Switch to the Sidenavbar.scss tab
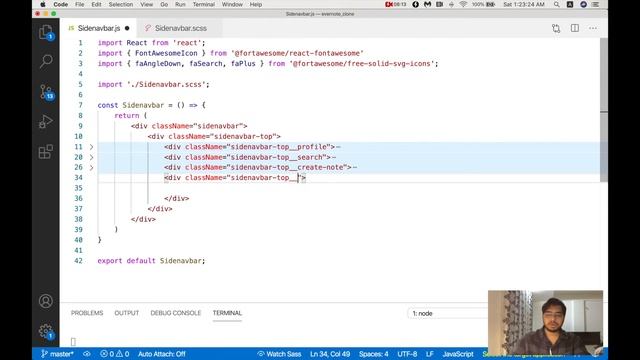The width and height of the screenshot is (640, 360). (x=180, y=28)
